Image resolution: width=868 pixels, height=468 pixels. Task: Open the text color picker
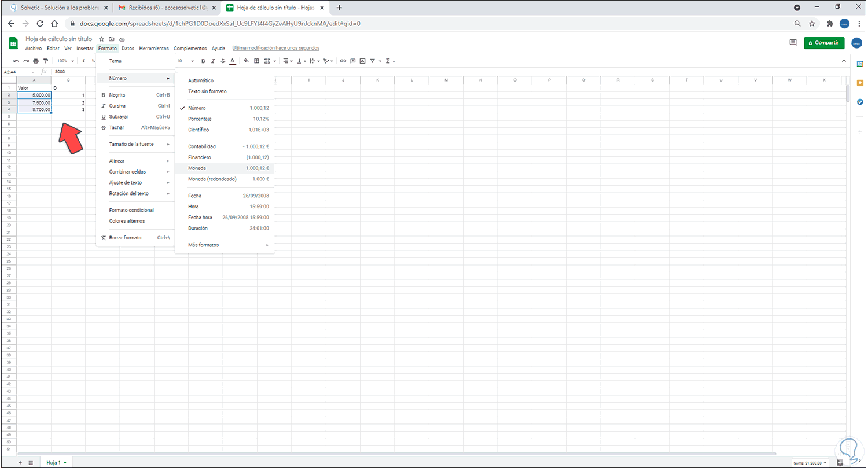pos(233,60)
